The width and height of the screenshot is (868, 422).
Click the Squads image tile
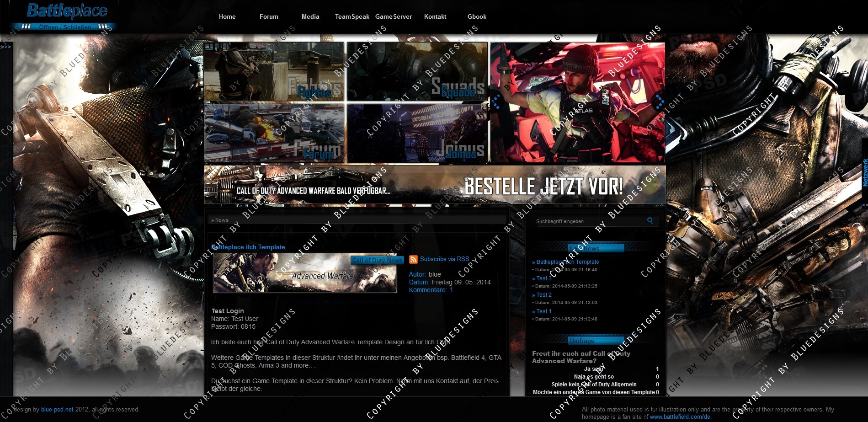point(417,71)
